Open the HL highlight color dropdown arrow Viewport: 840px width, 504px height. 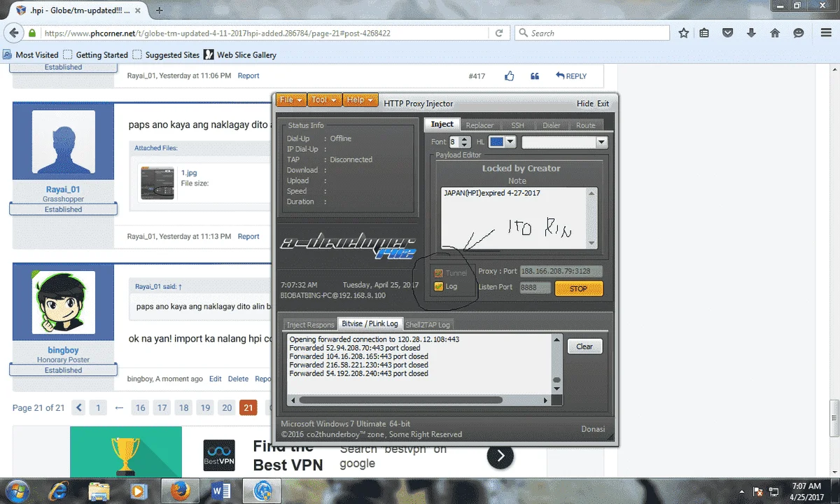click(510, 141)
